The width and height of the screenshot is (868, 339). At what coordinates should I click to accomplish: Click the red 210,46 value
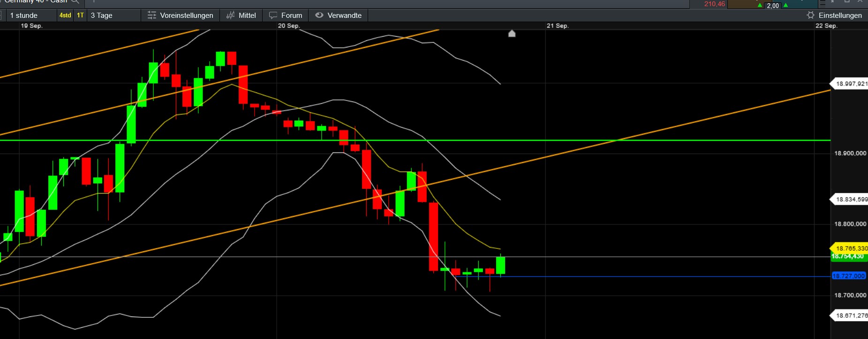click(x=715, y=4)
